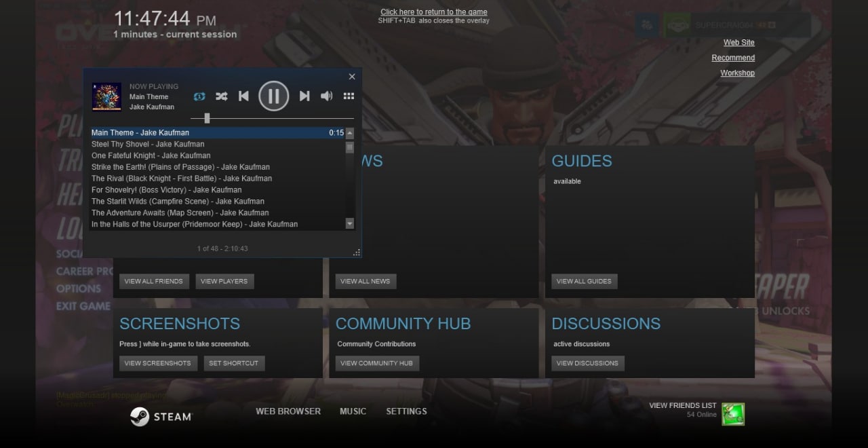Click here to return to the game
Screen dimensions: 868x448
point(434,12)
